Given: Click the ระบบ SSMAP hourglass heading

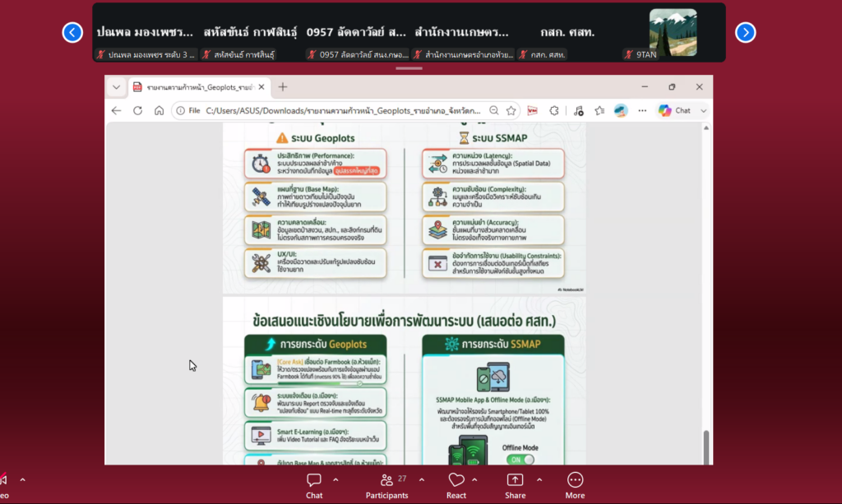Looking at the screenshot, I should [493, 138].
